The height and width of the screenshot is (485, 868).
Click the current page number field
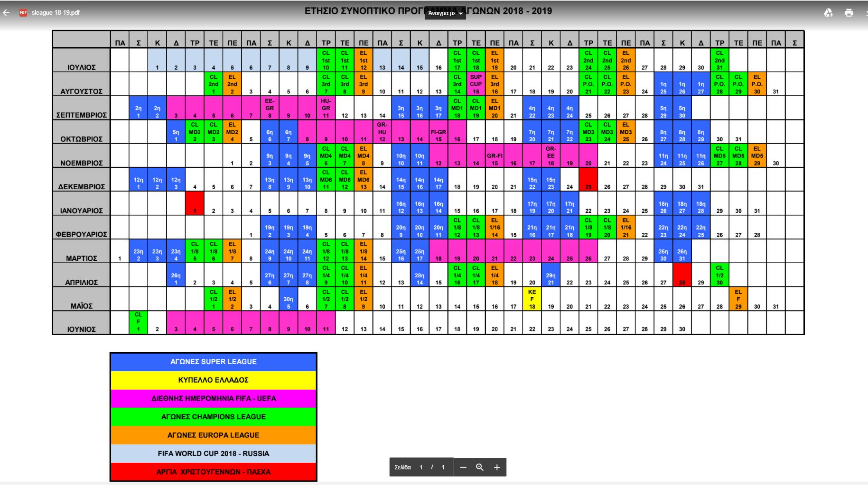click(421, 467)
